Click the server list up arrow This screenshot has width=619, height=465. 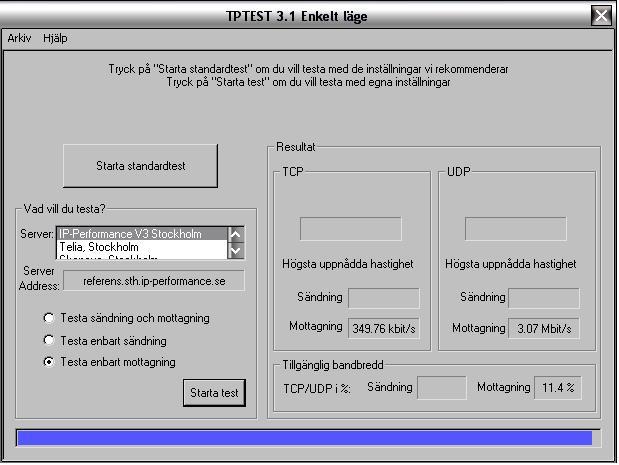pyautogui.click(x=236, y=234)
